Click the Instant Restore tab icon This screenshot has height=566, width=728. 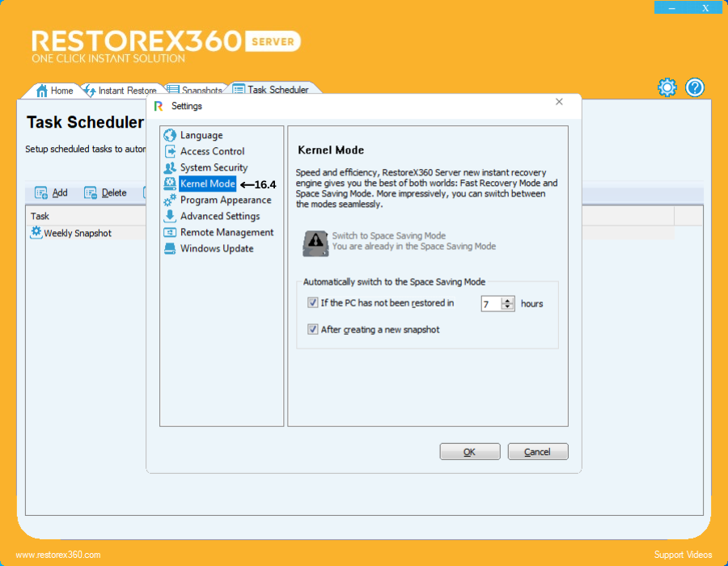90,91
